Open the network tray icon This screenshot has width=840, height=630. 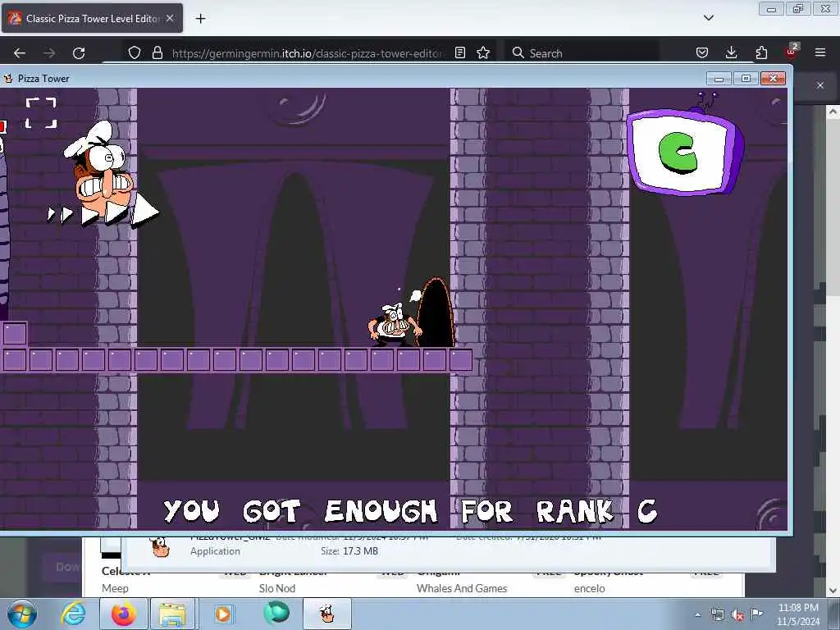[717, 615]
